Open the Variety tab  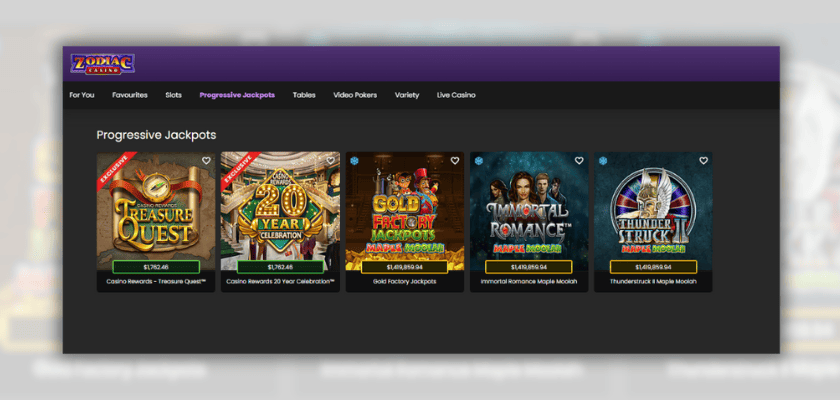pyautogui.click(x=407, y=95)
